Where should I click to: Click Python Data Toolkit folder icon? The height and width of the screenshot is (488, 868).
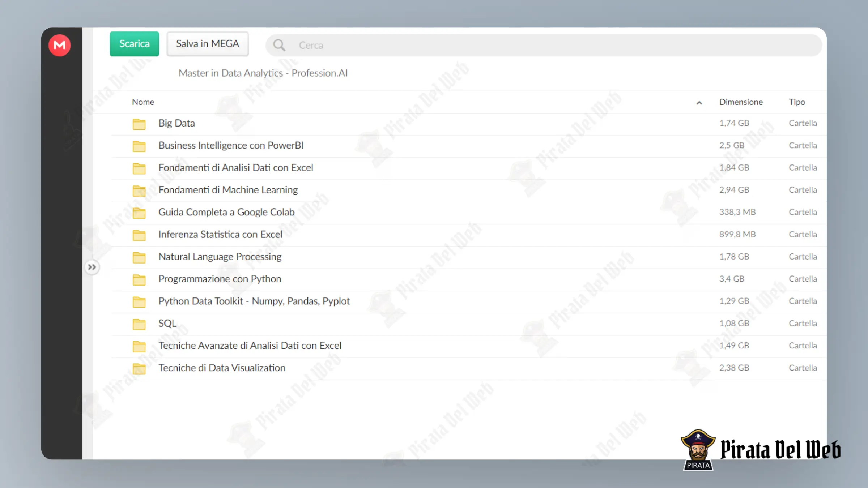pos(139,302)
